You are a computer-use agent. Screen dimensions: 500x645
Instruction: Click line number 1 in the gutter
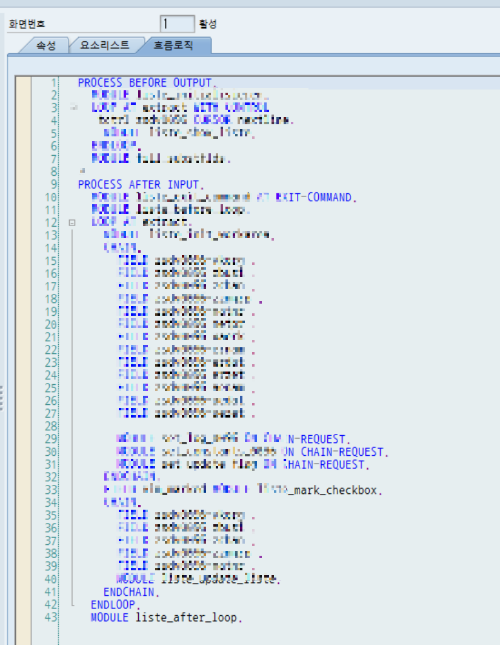[x=54, y=83]
